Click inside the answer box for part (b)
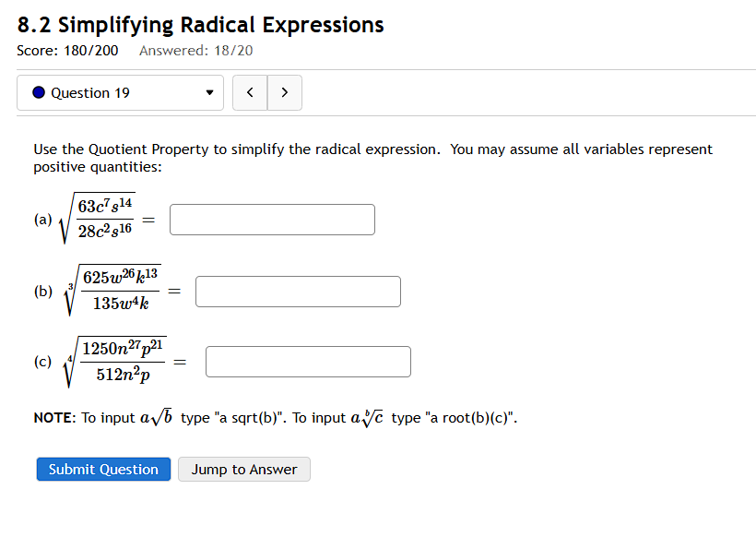Image resolution: width=756 pixels, height=537 pixels. point(297,292)
